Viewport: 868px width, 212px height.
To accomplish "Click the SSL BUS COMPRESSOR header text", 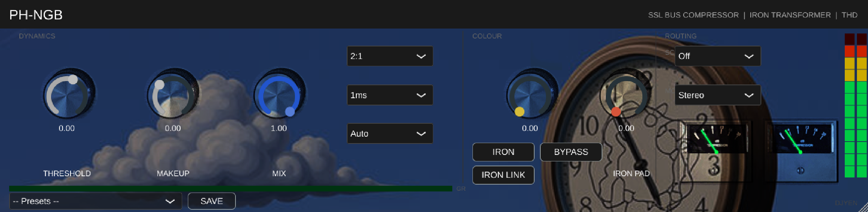I will tap(693, 15).
